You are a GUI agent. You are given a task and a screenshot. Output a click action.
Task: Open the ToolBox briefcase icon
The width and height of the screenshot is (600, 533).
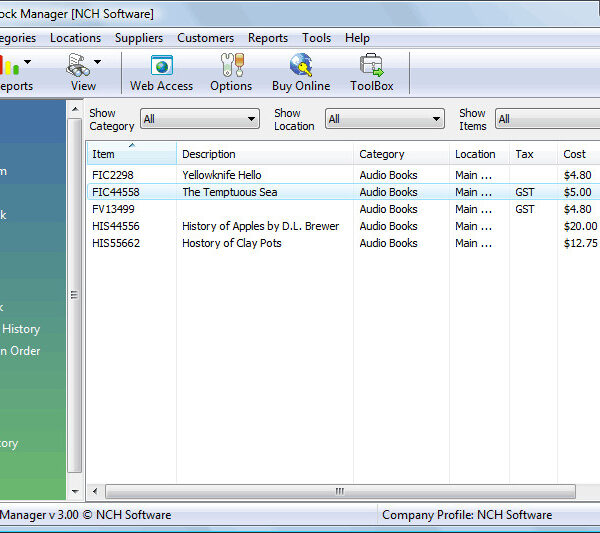(372, 65)
